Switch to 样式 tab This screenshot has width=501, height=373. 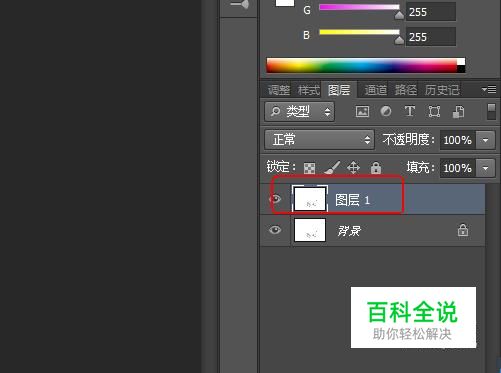[x=309, y=90]
